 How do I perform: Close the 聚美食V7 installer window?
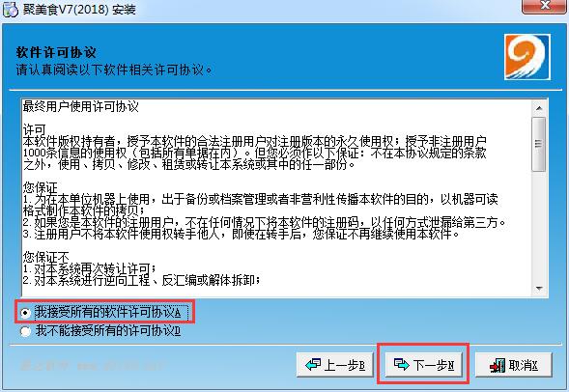click(x=544, y=6)
